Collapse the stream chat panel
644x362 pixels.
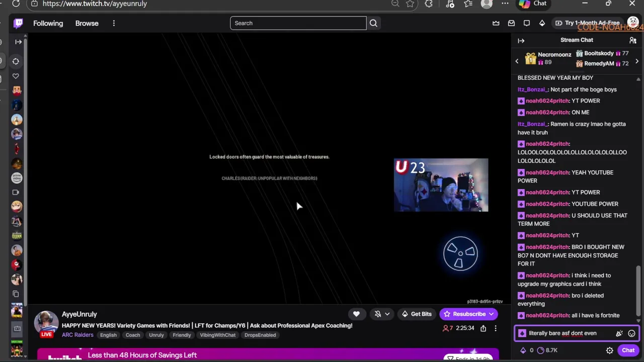pyautogui.click(x=521, y=41)
